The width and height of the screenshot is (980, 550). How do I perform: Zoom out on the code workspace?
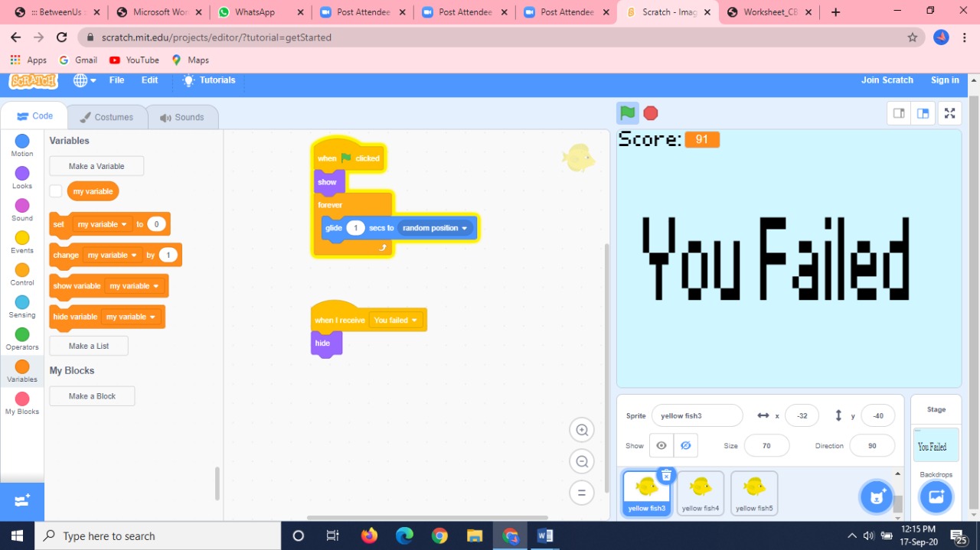(x=582, y=461)
